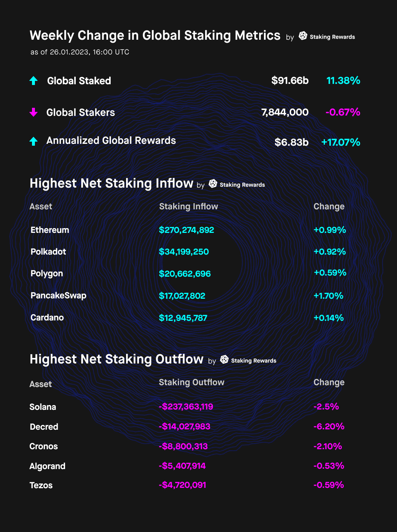Click the 'Global Staked' label
The image size is (397, 532).
click(x=79, y=81)
